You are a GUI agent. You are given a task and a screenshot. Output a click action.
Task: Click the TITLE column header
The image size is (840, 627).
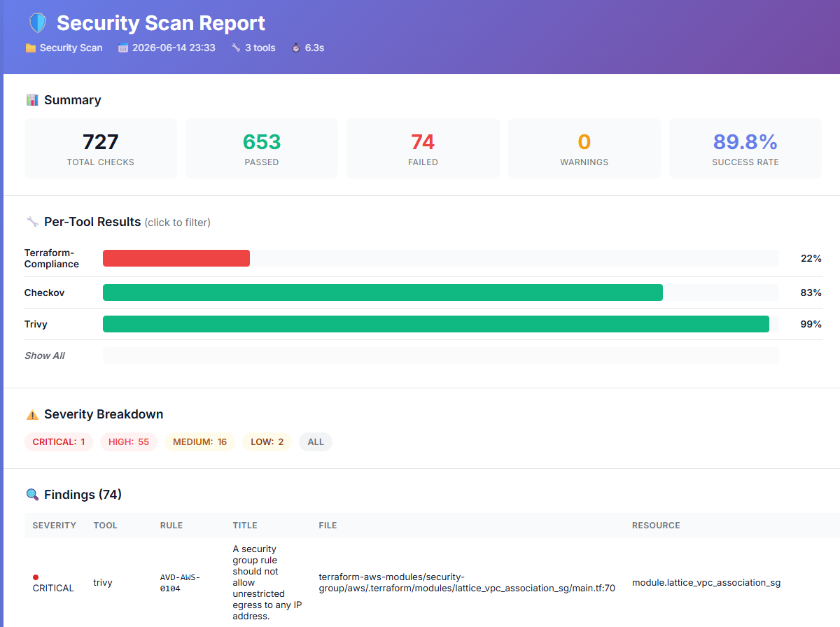245,526
